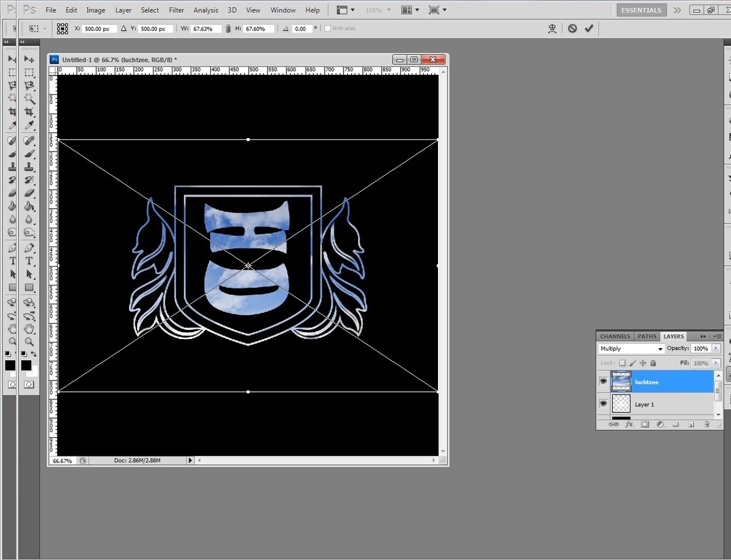Create a new adjustment layer
The width and height of the screenshot is (731, 560).
(660, 424)
